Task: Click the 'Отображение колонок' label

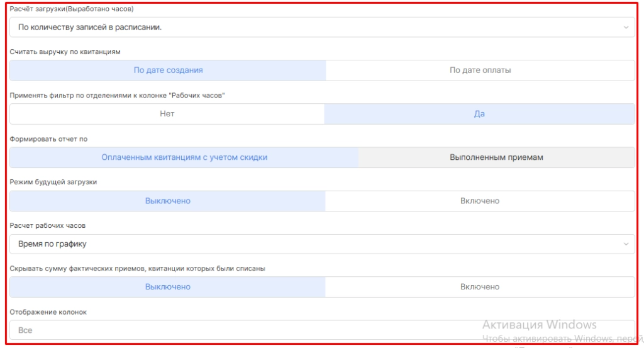Action: (x=48, y=312)
